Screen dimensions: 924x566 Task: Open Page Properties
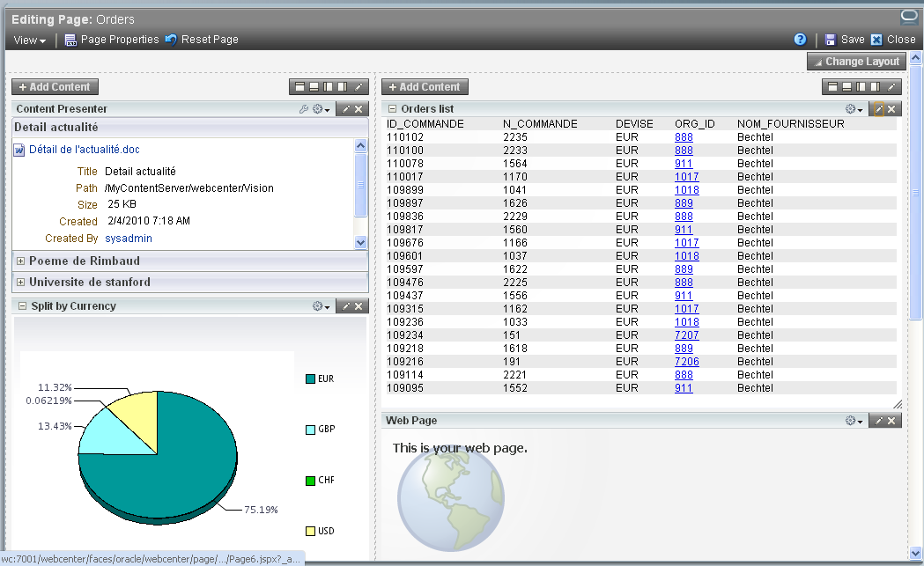tap(112, 40)
